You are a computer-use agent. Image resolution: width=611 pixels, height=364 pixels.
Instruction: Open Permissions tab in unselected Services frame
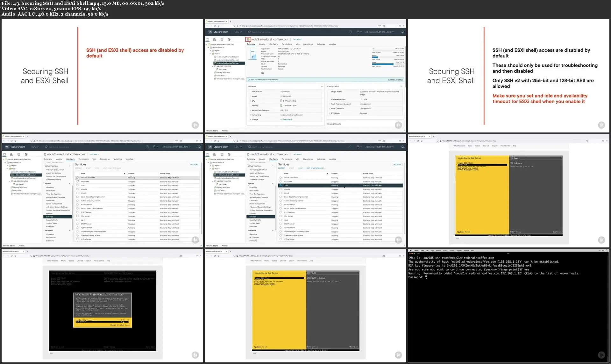pyautogui.click(x=83, y=159)
